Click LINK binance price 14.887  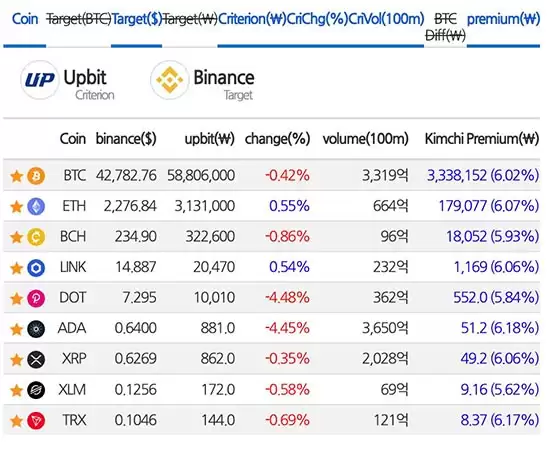[136, 267]
